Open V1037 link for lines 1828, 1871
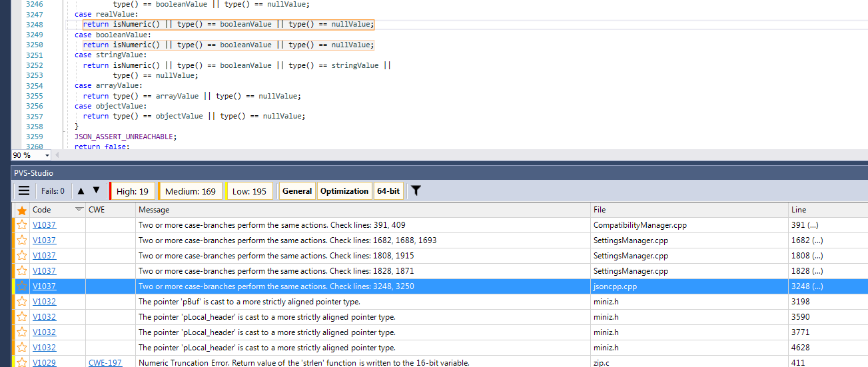 44,271
